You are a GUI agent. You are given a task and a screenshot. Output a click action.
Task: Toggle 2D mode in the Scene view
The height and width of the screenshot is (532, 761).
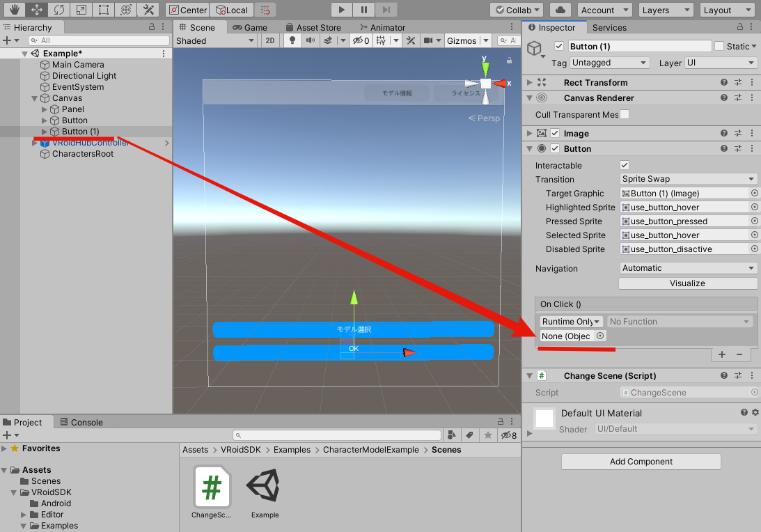pyautogui.click(x=270, y=40)
